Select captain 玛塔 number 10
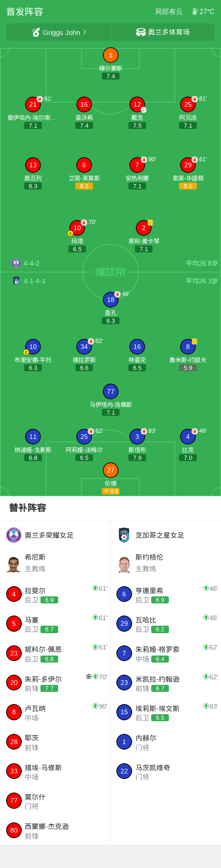 [77, 228]
